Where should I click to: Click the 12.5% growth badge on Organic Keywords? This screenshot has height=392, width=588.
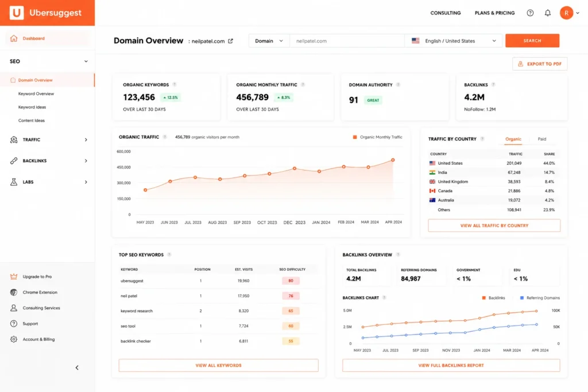coord(171,98)
